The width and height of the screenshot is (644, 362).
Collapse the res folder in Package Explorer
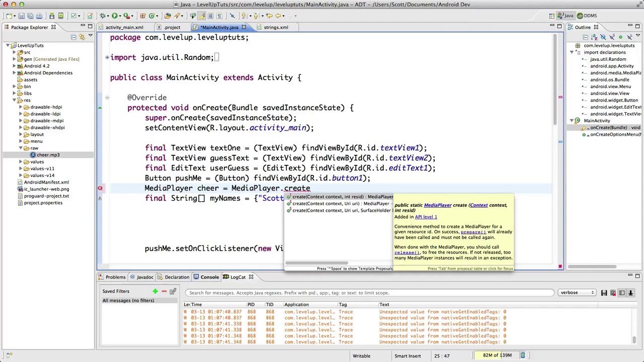click(x=14, y=100)
